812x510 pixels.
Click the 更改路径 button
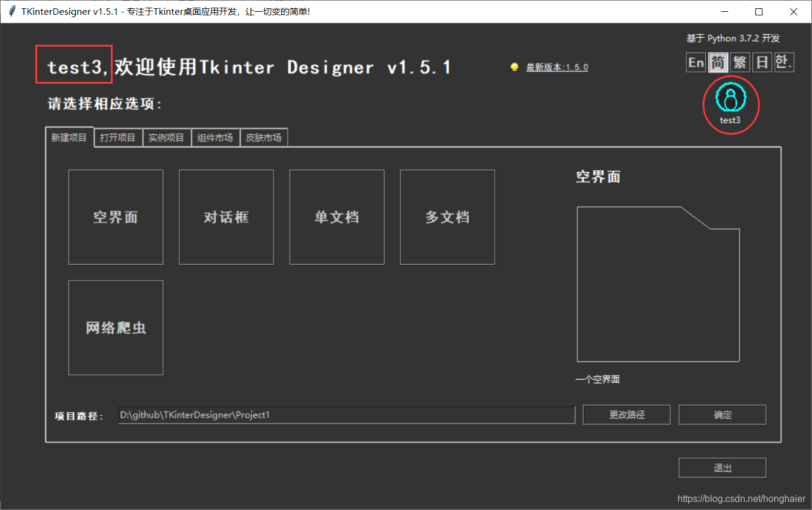627,414
